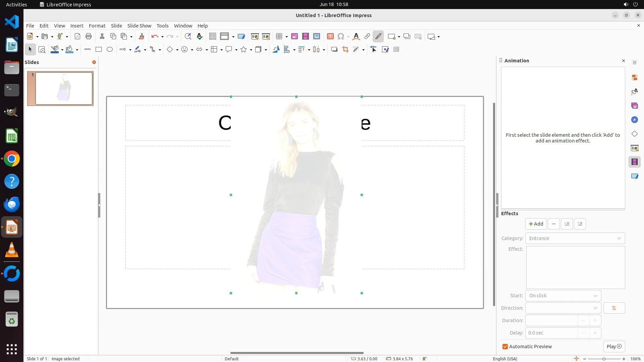This screenshot has width=644, height=362.
Task: Open the Start dropdown showing On click
Action: [x=563, y=296]
